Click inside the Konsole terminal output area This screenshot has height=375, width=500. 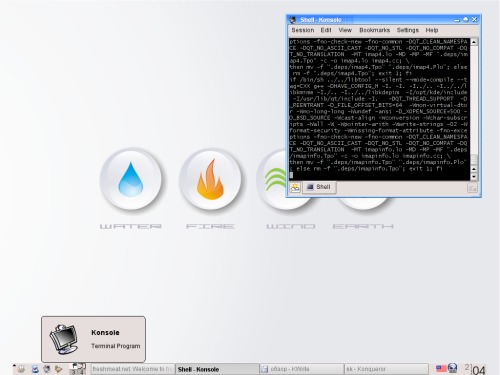click(379, 109)
